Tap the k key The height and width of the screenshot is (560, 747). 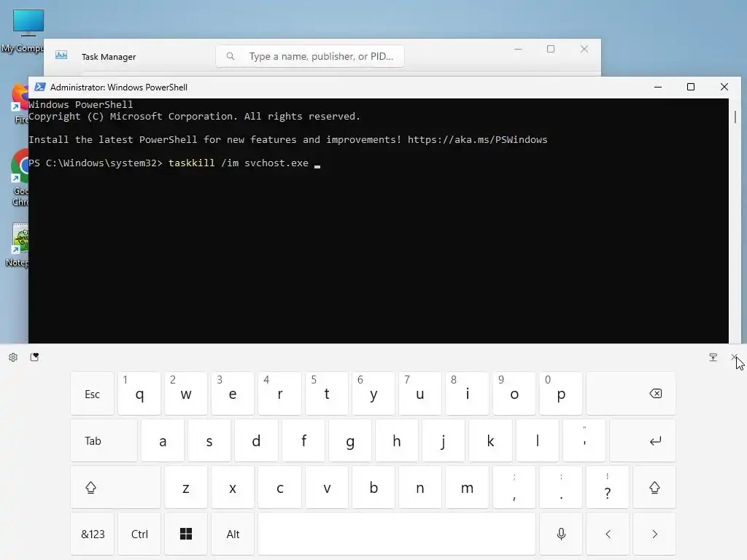[490, 440]
